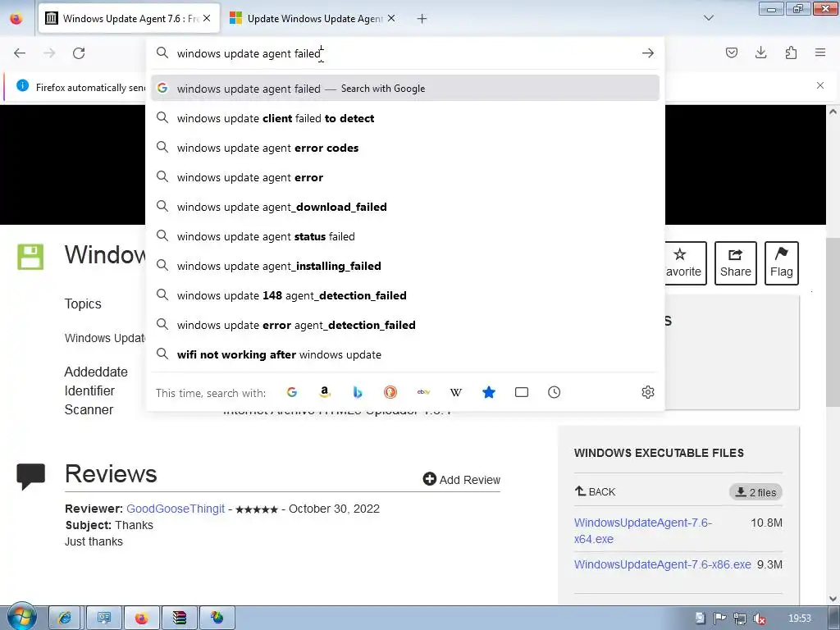
Task: Choose 'wifi not working after windows update'
Action: tap(405, 354)
